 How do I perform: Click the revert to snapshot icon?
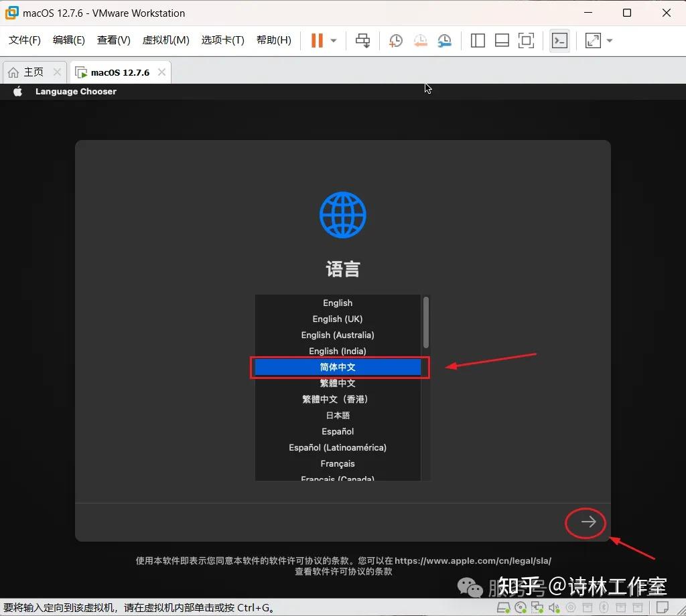[x=420, y=41]
